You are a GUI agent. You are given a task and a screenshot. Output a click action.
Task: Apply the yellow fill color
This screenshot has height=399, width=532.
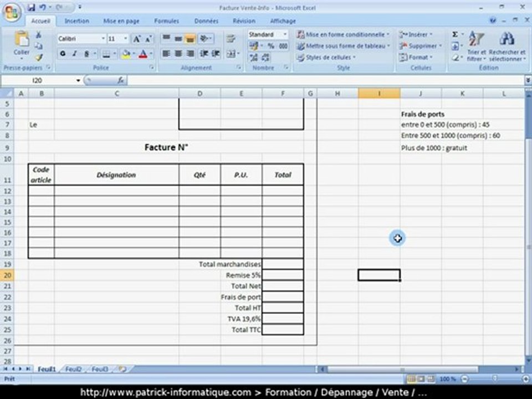tap(126, 54)
